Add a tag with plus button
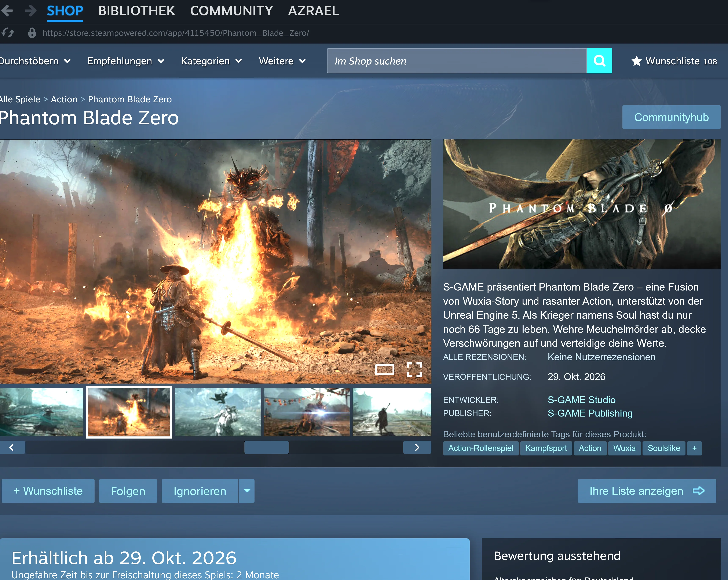 coord(694,448)
